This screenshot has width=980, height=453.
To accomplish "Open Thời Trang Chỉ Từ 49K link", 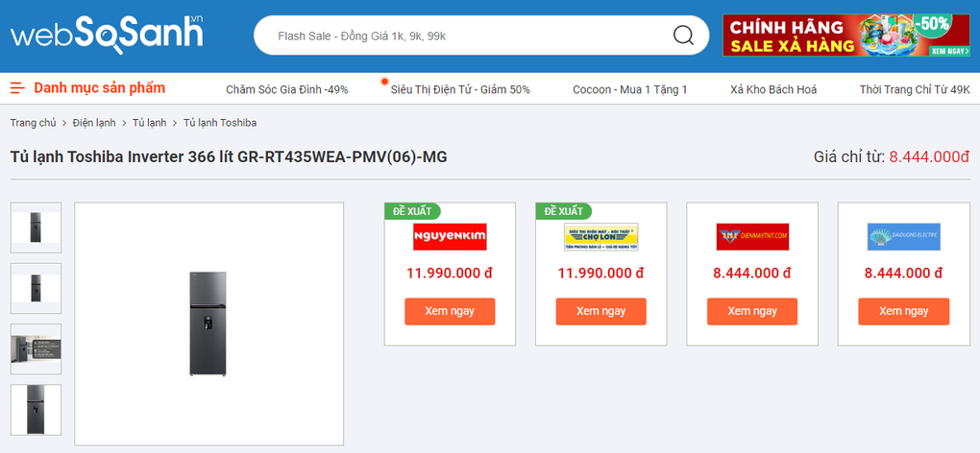I will click(x=915, y=89).
